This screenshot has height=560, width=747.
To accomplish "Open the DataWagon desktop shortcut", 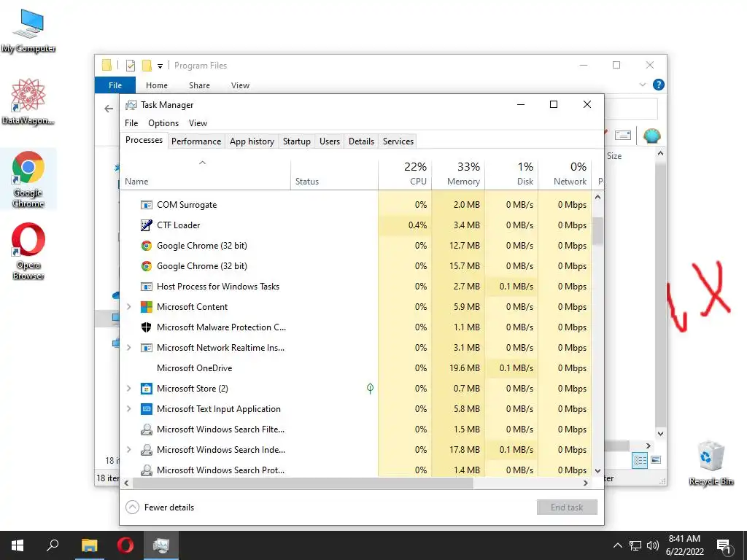I will (x=28, y=102).
